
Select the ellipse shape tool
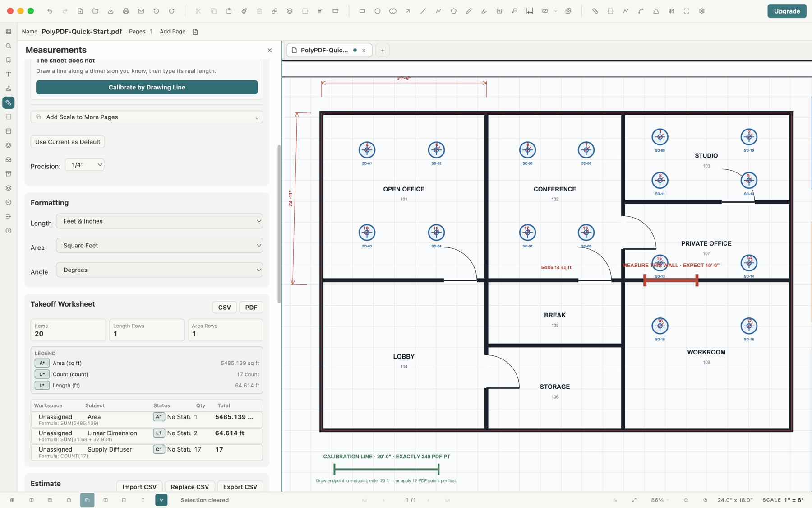click(x=378, y=11)
